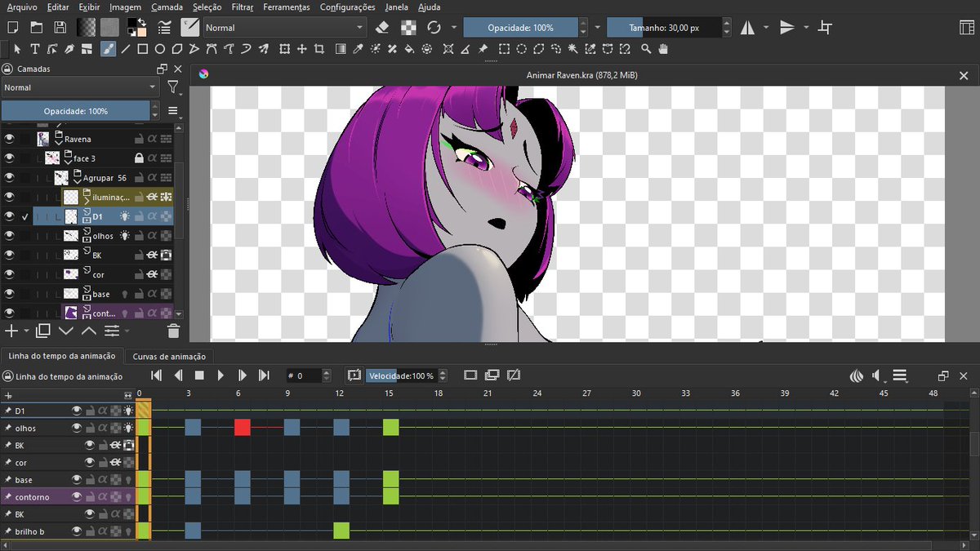Viewport: 980px width, 551px height.
Task: Select the Text tool in toolbox
Action: (x=34, y=49)
